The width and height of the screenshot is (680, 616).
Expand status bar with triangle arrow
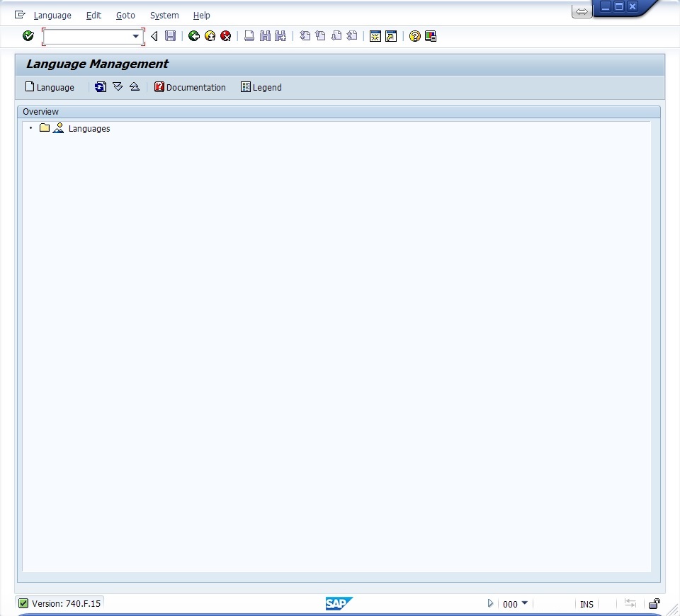(490, 603)
